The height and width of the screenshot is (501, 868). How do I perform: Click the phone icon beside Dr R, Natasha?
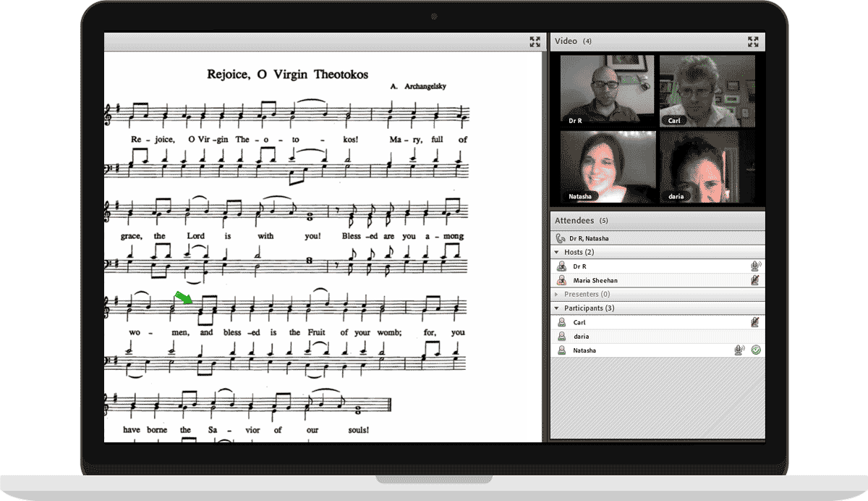[x=560, y=238]
